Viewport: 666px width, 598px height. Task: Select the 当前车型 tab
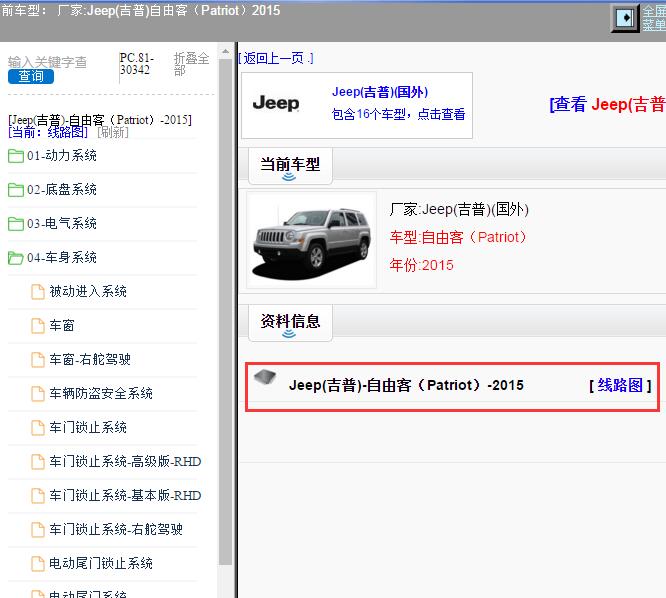(x=290, y=166)
